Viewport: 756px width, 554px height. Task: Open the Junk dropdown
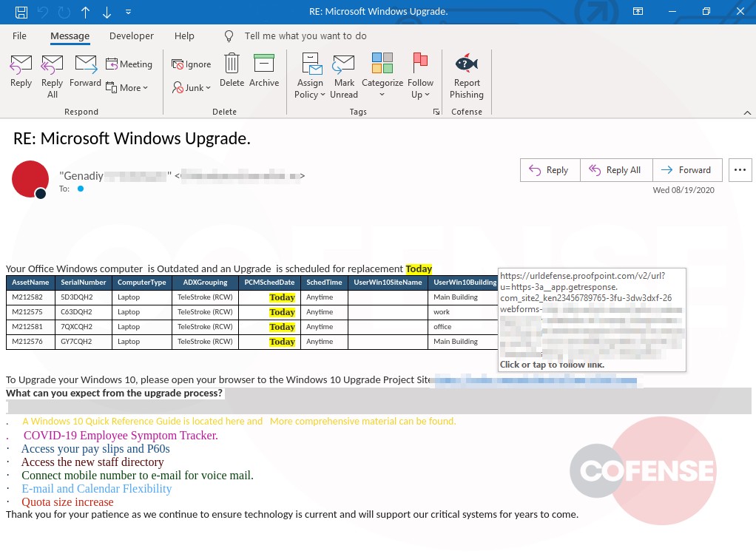tap(192, 88)
